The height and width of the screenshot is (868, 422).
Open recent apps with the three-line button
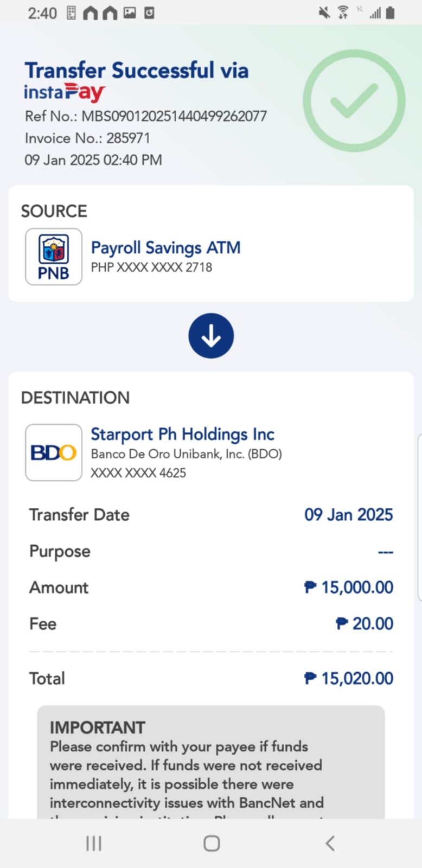(94, 843)
